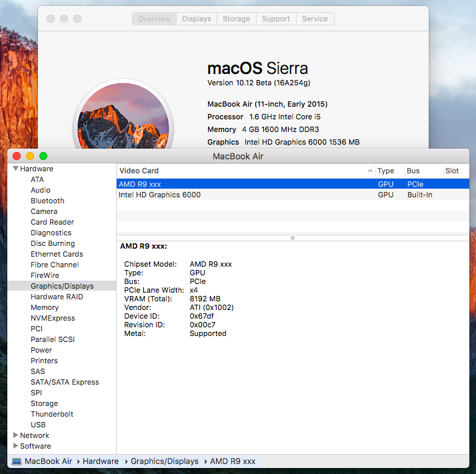Select FireWire entry in sidebar
Image resolution: width=476 pixels, height=474 pixels.
click(45, 275)
